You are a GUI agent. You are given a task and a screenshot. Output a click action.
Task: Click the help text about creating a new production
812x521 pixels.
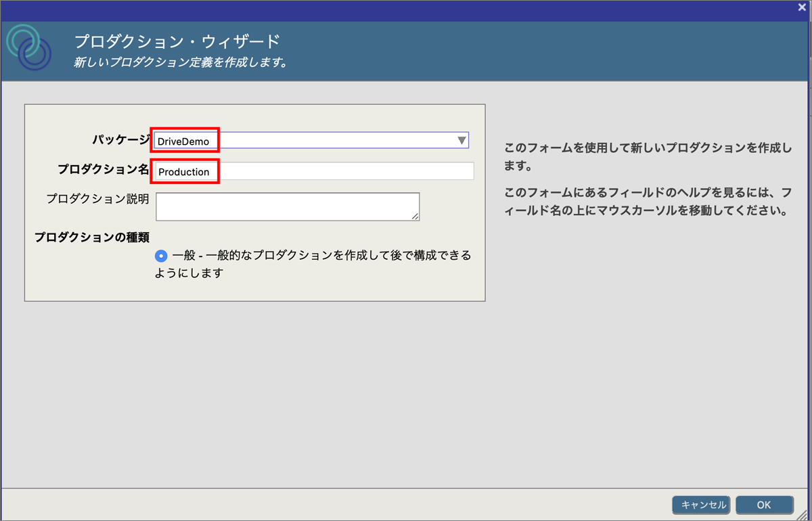coord(648,156)
